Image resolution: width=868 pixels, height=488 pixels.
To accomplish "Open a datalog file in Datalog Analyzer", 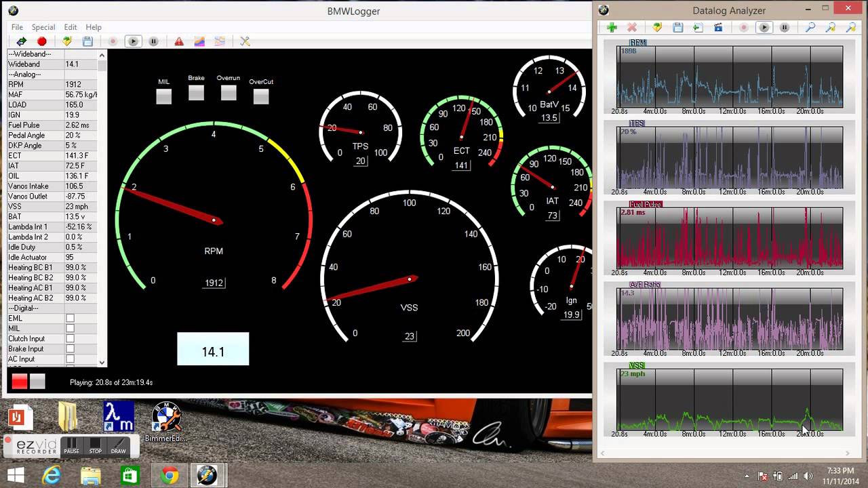I will coord(657,27).
